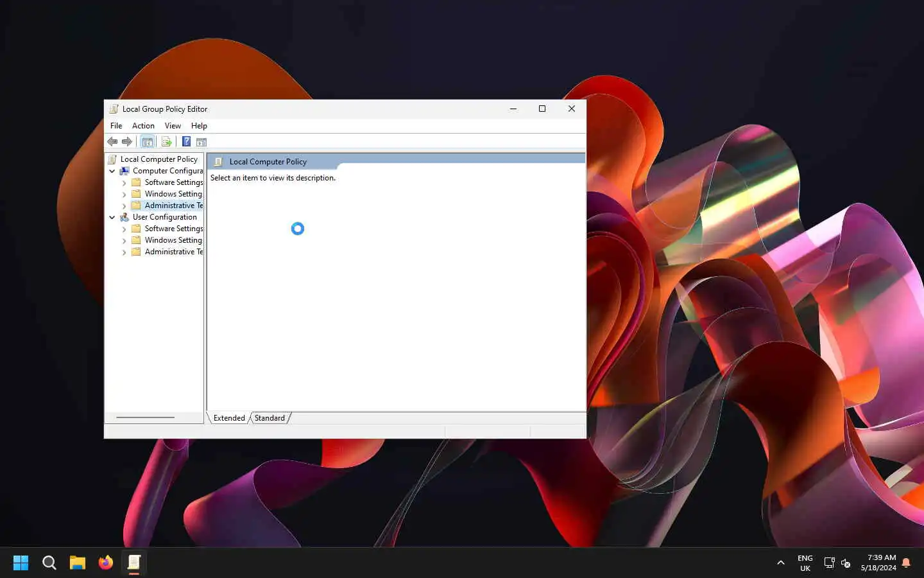Toggle Show/Hide Console Tree toolbar button

tap(148, 142)
